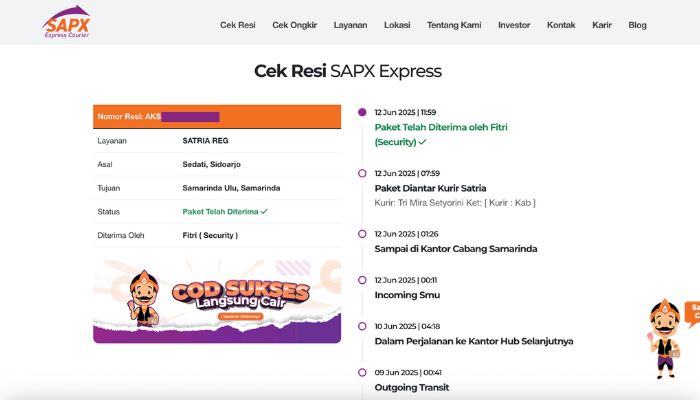Go to the Kontak page

561,25
